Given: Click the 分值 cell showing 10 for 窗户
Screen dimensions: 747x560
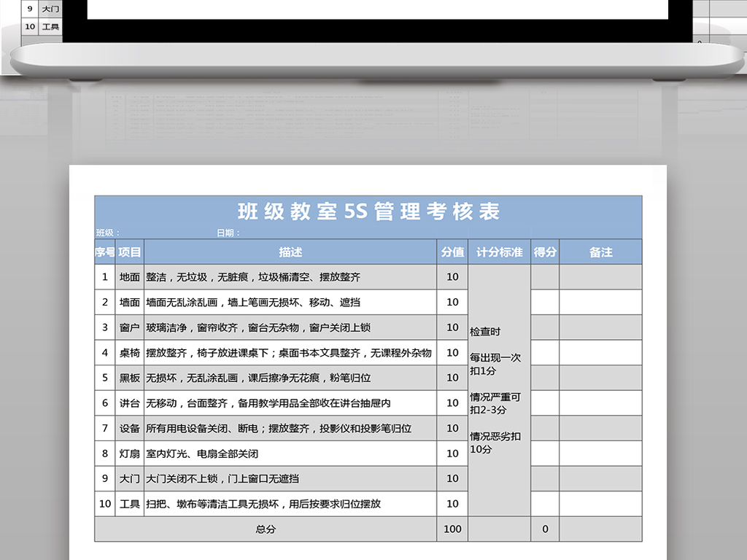Looking at the screenshot, I should 452,327.
